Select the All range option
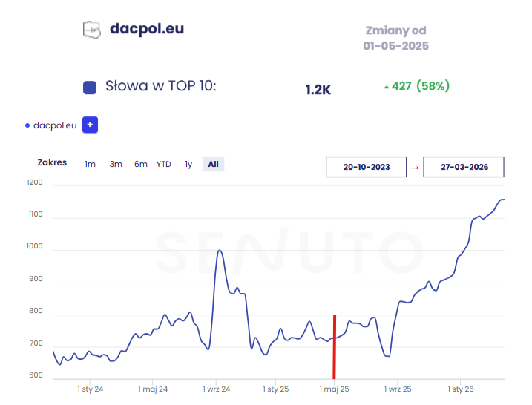 tap(214, 164)
